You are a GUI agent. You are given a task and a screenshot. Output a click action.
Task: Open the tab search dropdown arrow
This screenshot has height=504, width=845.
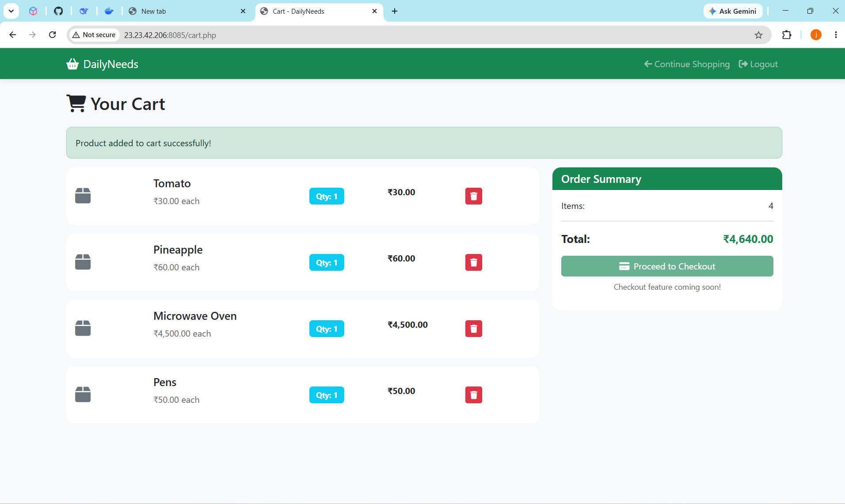(x=11, y=11)
